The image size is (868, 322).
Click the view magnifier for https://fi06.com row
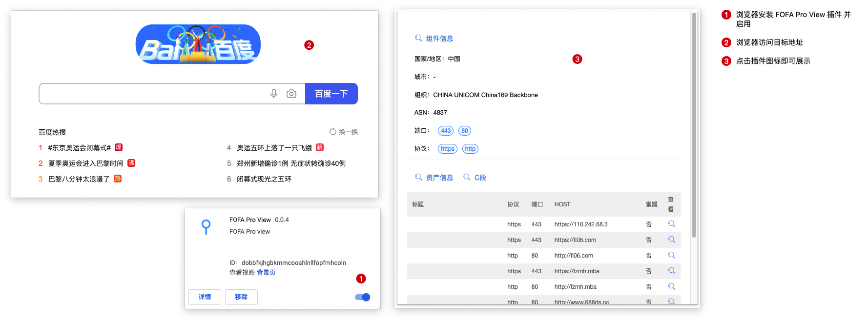[671, 240]
